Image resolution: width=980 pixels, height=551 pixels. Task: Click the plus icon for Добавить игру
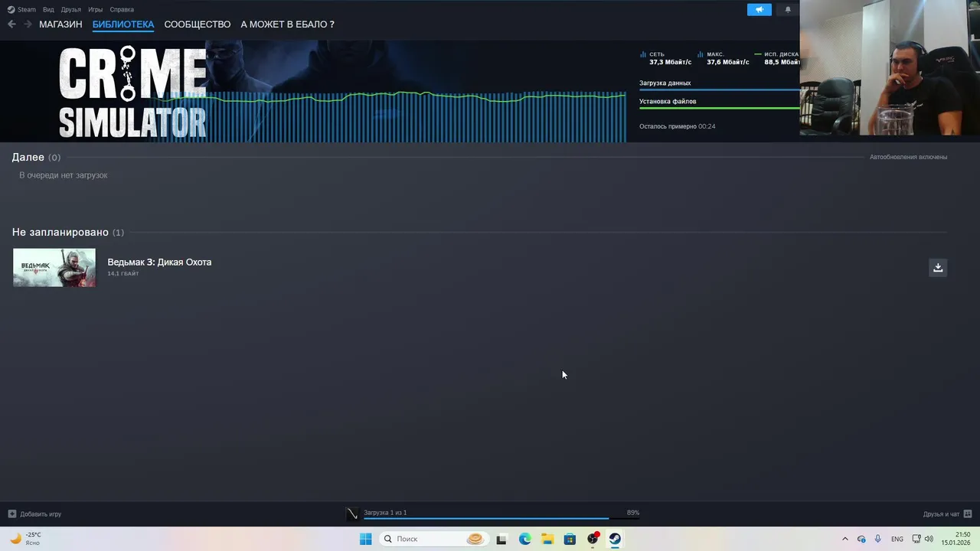pos(11,514)
